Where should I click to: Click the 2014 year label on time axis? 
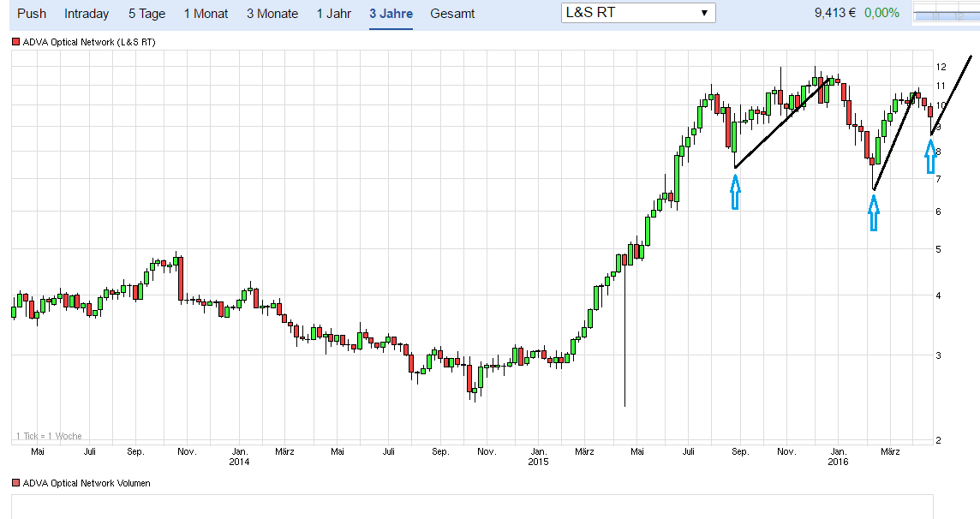click(239, 462)
